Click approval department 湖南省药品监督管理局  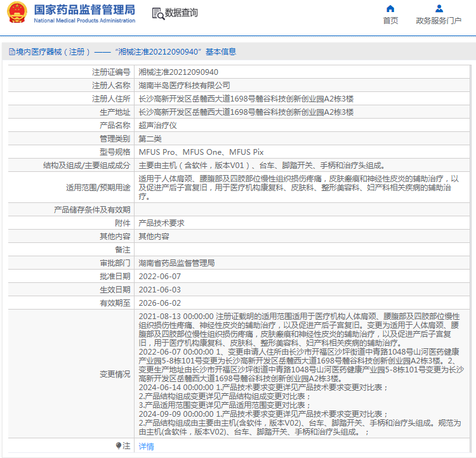click(x=176, y=263)
